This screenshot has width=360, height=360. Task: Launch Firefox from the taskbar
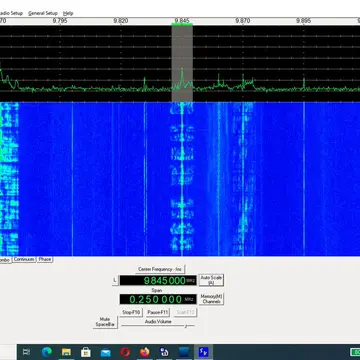(145, 352)
